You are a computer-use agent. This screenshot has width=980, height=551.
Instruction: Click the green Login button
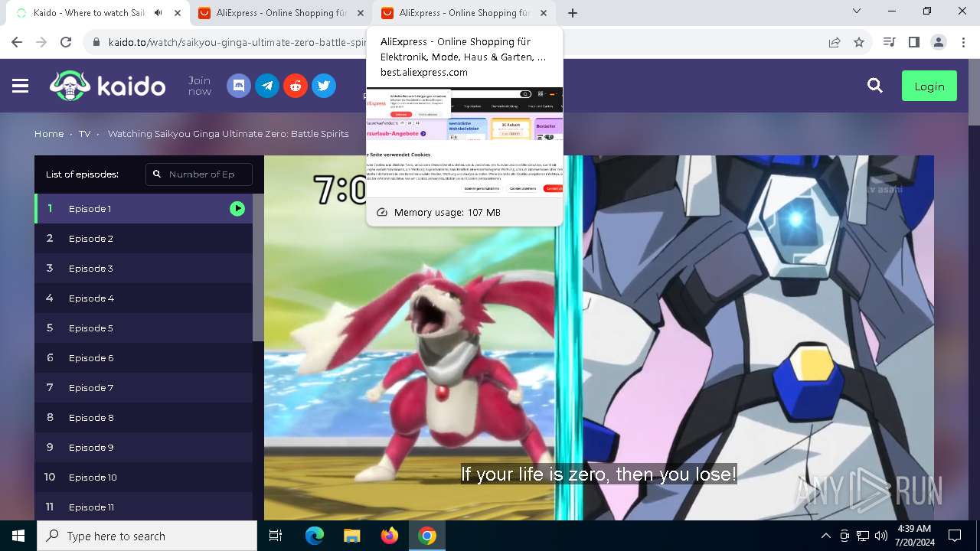(929, 86)
